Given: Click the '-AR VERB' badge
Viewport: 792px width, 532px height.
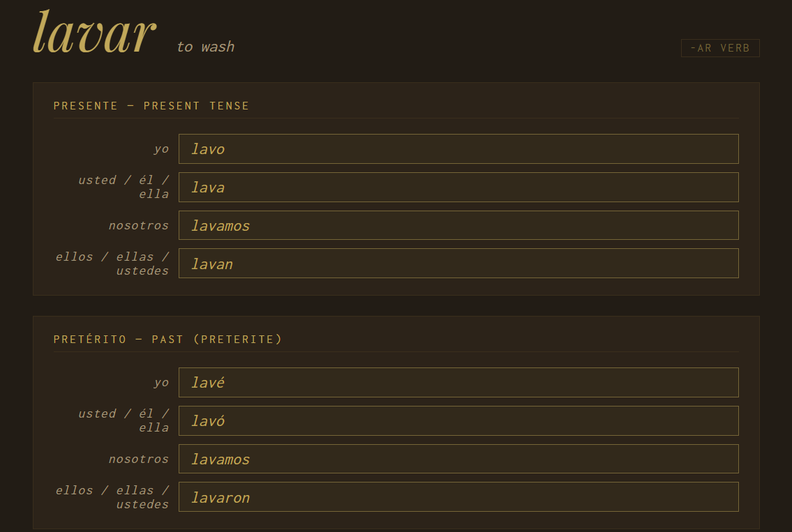Looking at the screenshot, I should [x=719, y=48].
